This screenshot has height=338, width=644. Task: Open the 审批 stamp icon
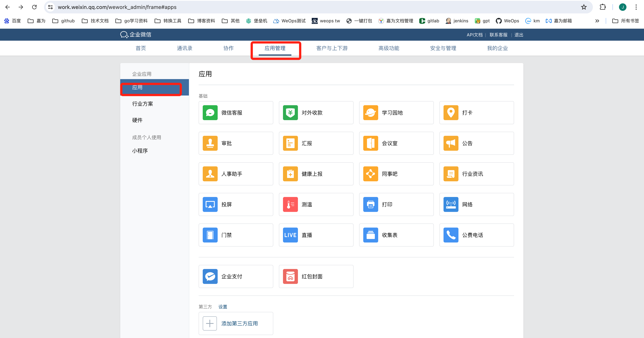point(210,143)
